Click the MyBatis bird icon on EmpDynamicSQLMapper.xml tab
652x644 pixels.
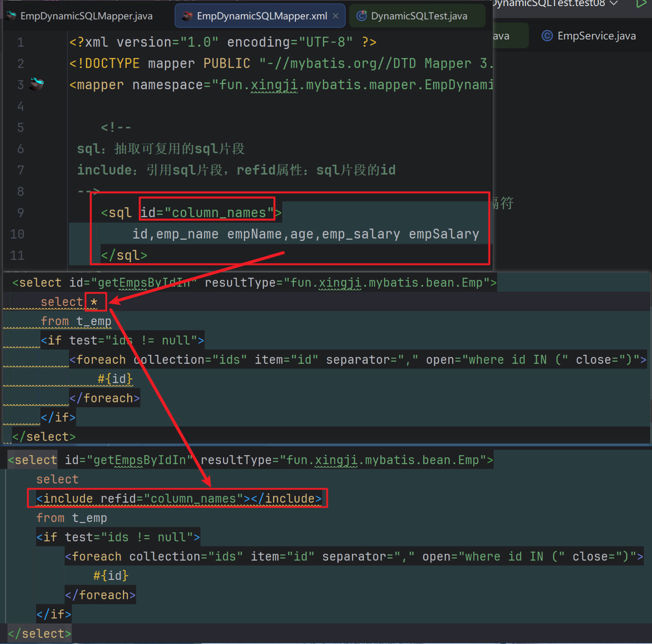pyautogui.click(x=186, y=15)
